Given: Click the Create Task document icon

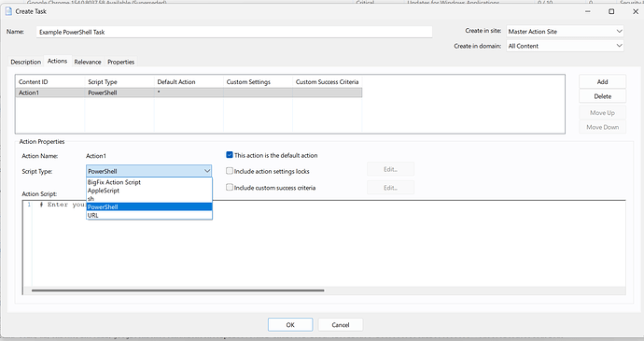Looking at the screenshot, I should (8, 11).
